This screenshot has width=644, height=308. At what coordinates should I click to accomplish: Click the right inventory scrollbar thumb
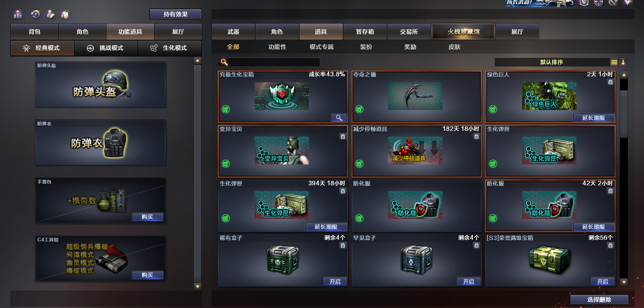click(x=624, y=114)
